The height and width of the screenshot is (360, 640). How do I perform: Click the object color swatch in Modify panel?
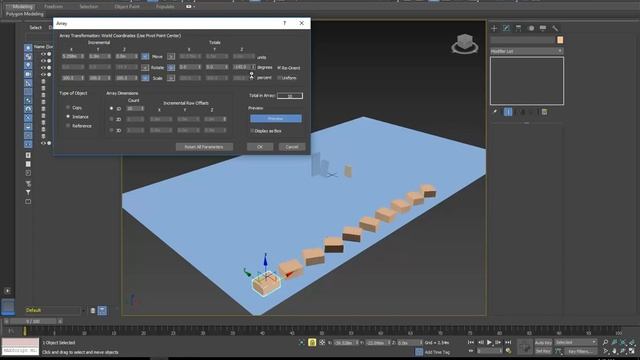560,40
